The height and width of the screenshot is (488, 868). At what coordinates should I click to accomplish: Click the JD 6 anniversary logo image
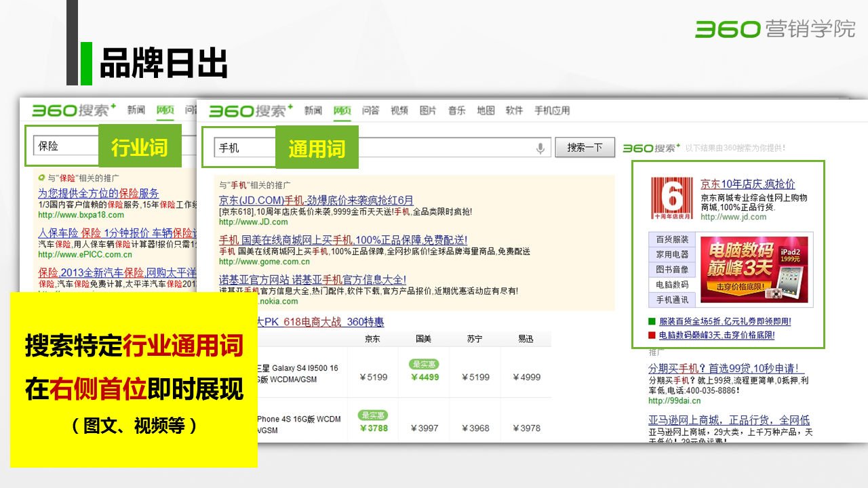[672, 199]
